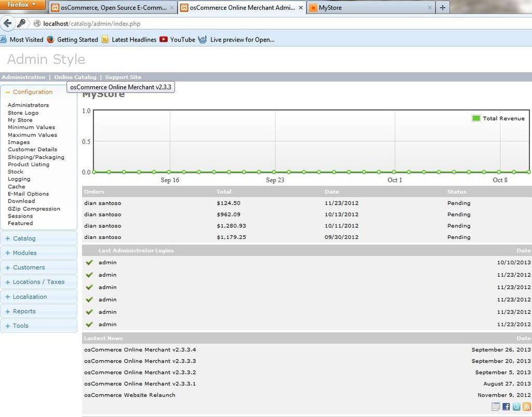The height and width of the screenshot is (417, 532).
Task: Open the RSS feed icon below the news list
Action: (527, 406)
